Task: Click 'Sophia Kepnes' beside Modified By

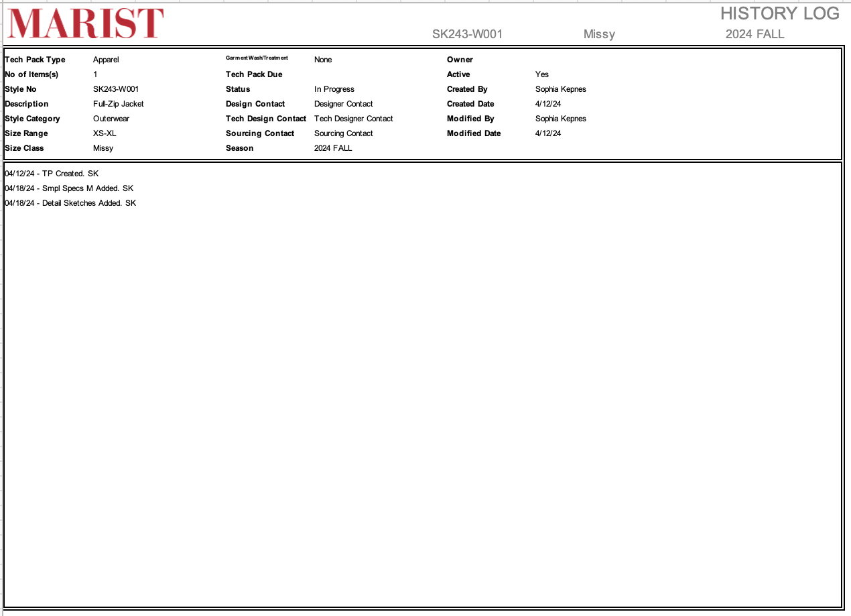Action: [x=561, y=119]
